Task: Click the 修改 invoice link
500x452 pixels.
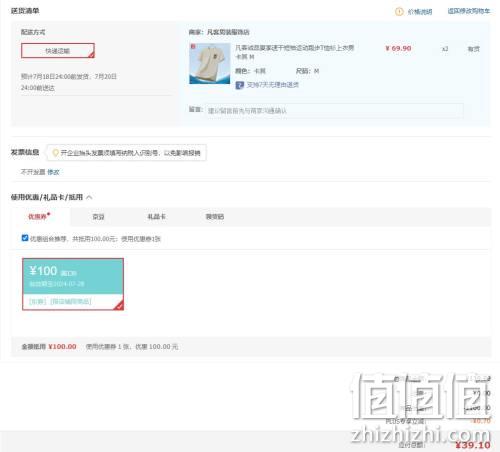Action: pyautogui.click(x=53, y=172)
